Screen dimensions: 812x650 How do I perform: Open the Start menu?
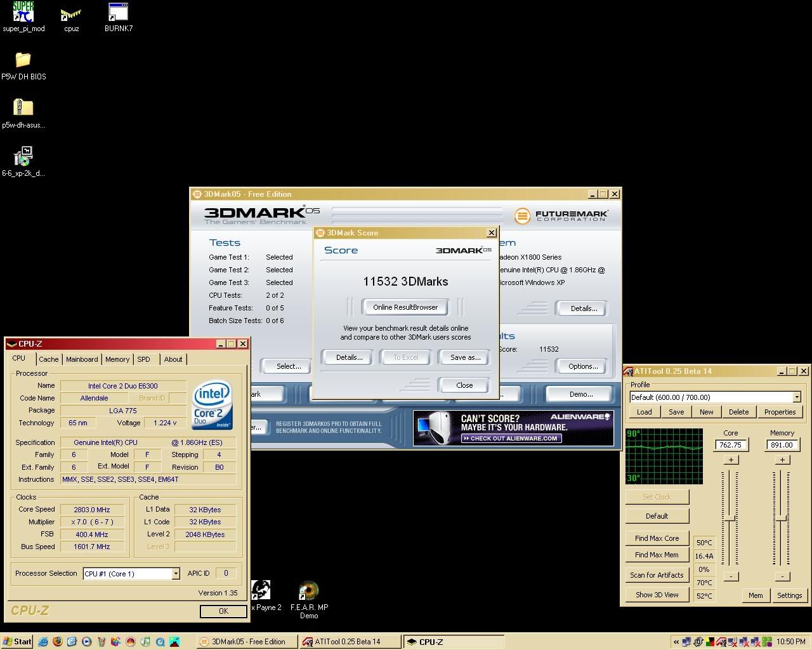tap(17, 642)
